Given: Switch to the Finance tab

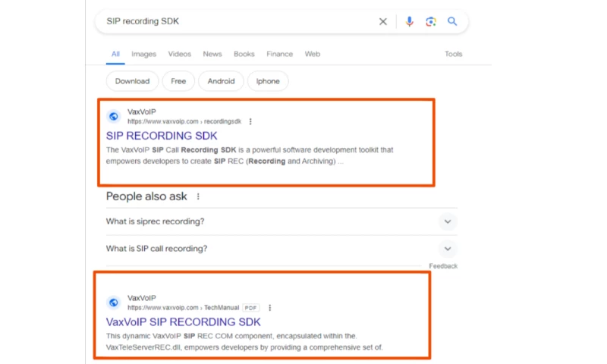Looking at the screenshot, I should coord(279,54).
